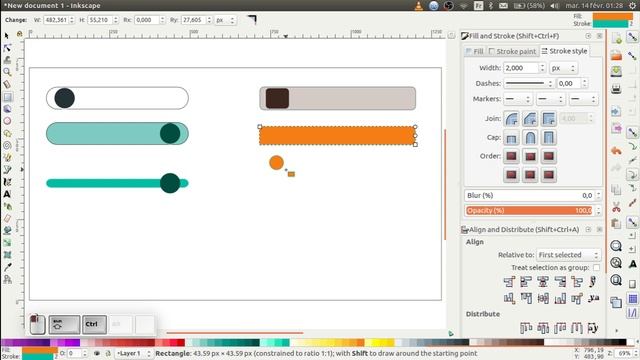Select the 3D Box tool

click(x=7, y=109)
